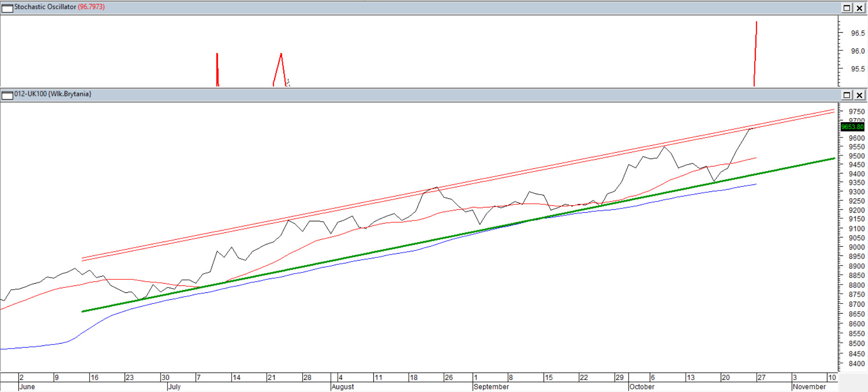Click the August month label on the date axis
The width and height of the screenshot is (868, 392).
342,387
